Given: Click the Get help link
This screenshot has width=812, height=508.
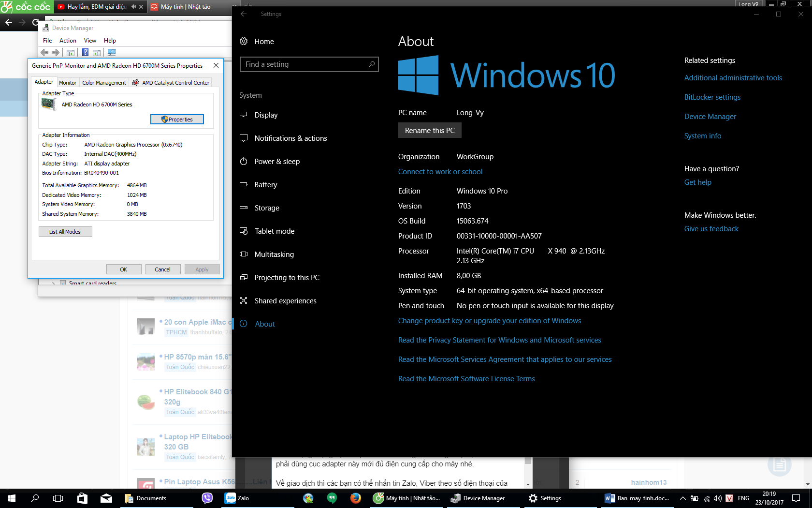Looking at the screenshot, I should point(698,182).
